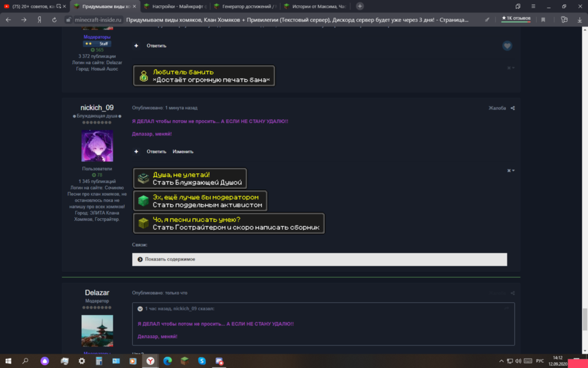Close the YouTube tab
This screenshot has height=368, width=588.
click(65, 6)
